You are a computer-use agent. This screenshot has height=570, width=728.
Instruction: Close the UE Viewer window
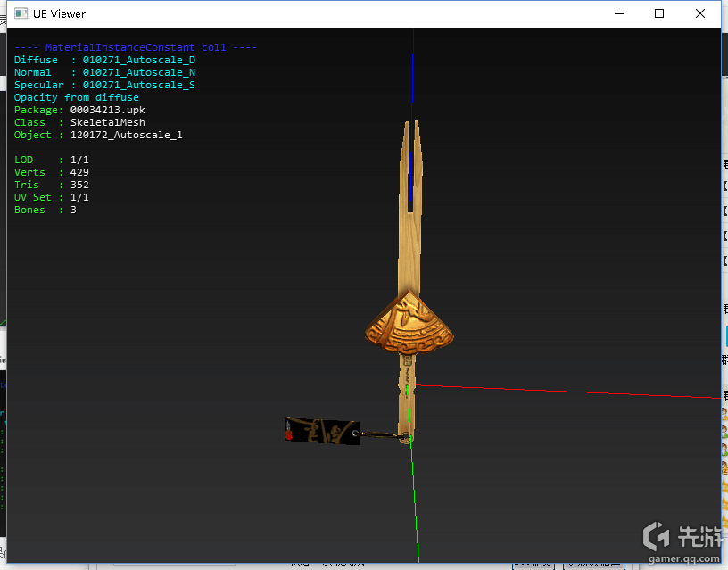pos(700,13)
